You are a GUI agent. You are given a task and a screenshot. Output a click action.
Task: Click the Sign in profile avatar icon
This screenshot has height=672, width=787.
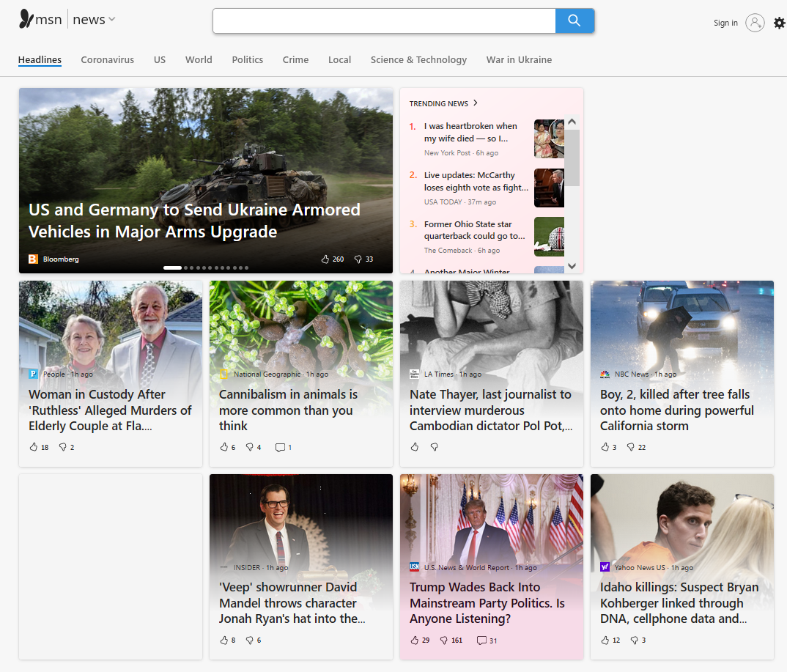pos(755,23)
